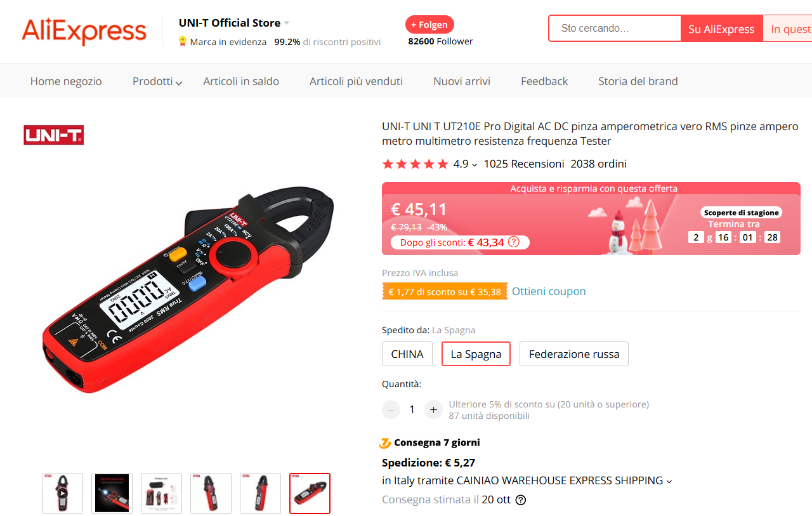Click the help icon beside € 43,34

coord(514,242)
